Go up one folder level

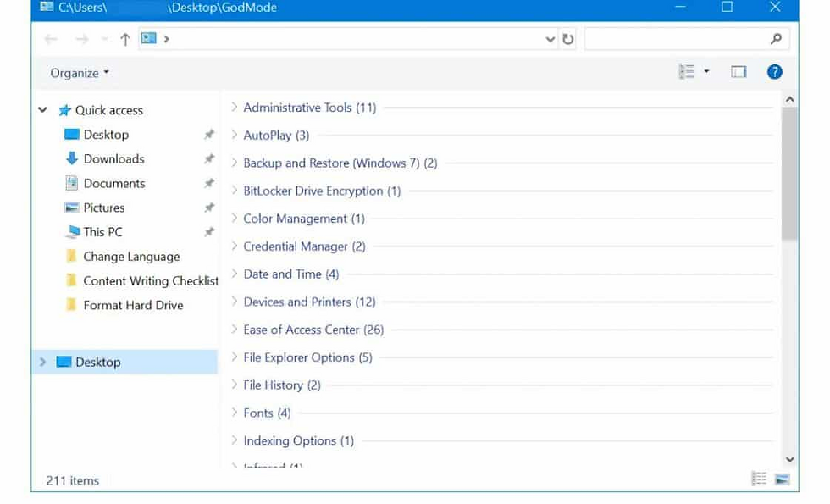coord(125,39)
